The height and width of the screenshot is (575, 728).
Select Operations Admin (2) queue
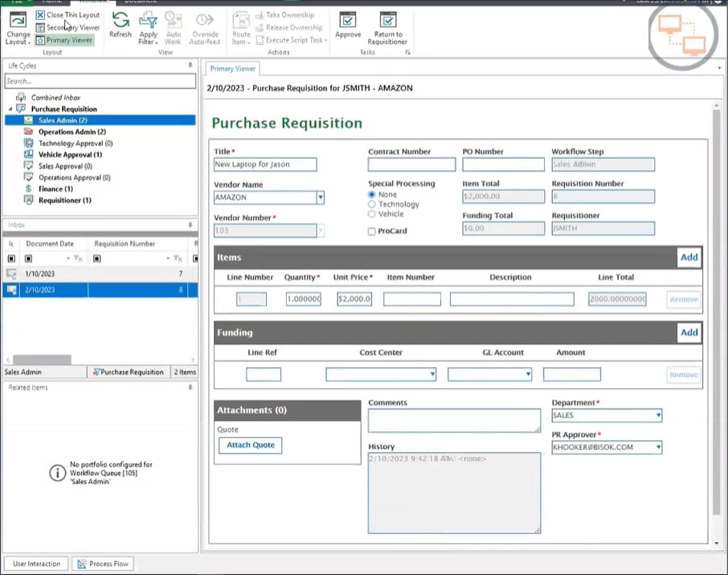[72, 132]
